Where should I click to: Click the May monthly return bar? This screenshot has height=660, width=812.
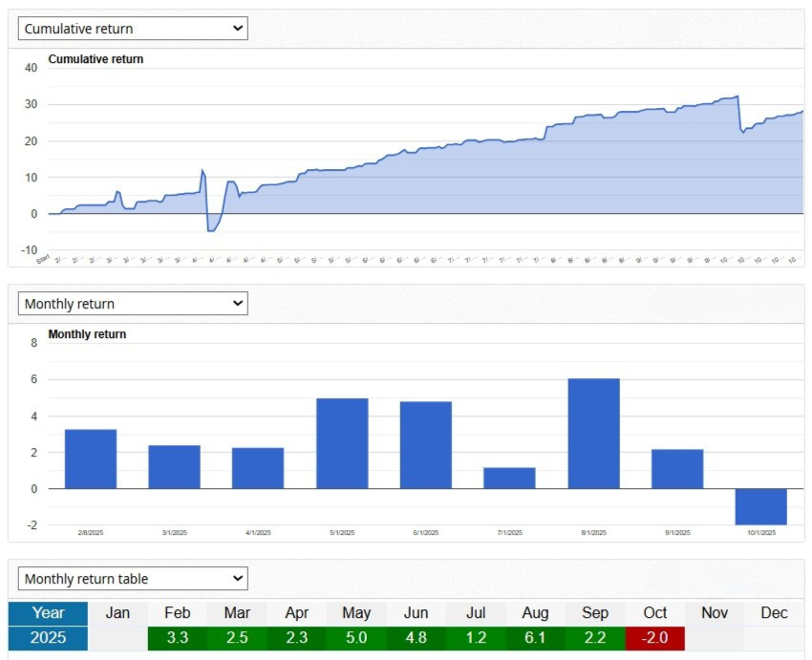(342, 443)
